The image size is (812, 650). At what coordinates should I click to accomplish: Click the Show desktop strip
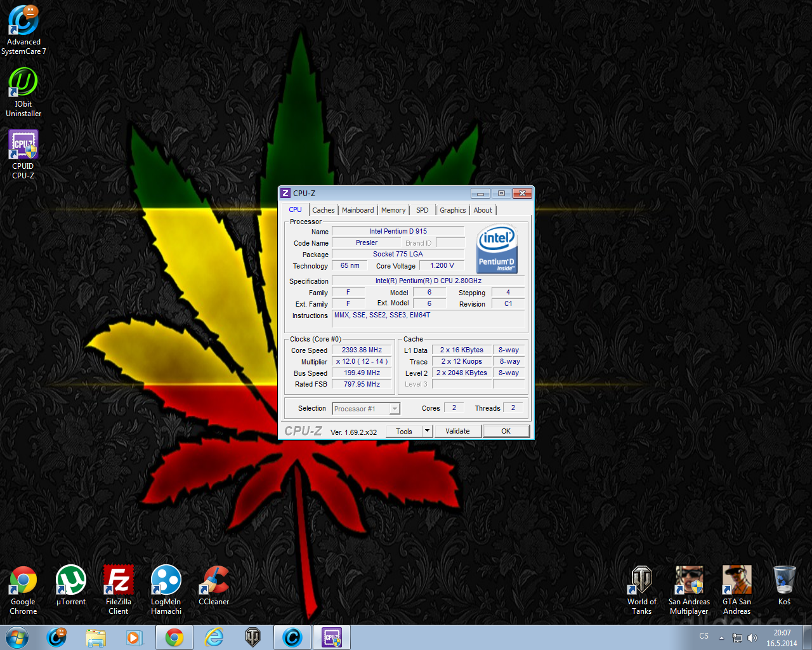(x=808, y=637)
